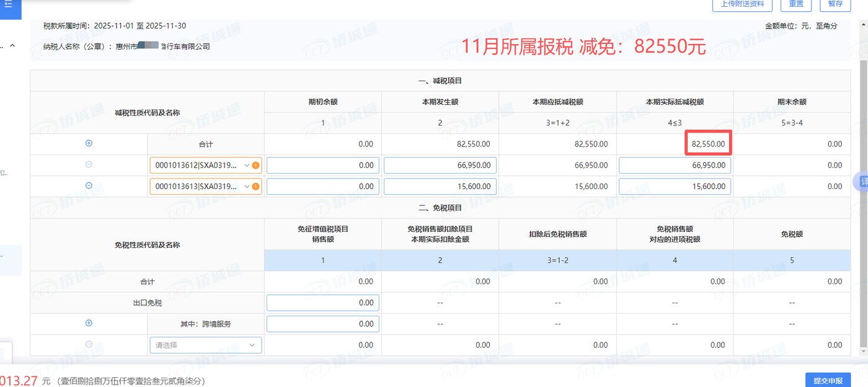Click the 合计 82,550.00 value under 本期实际抵减税额

tap(708, 144)
